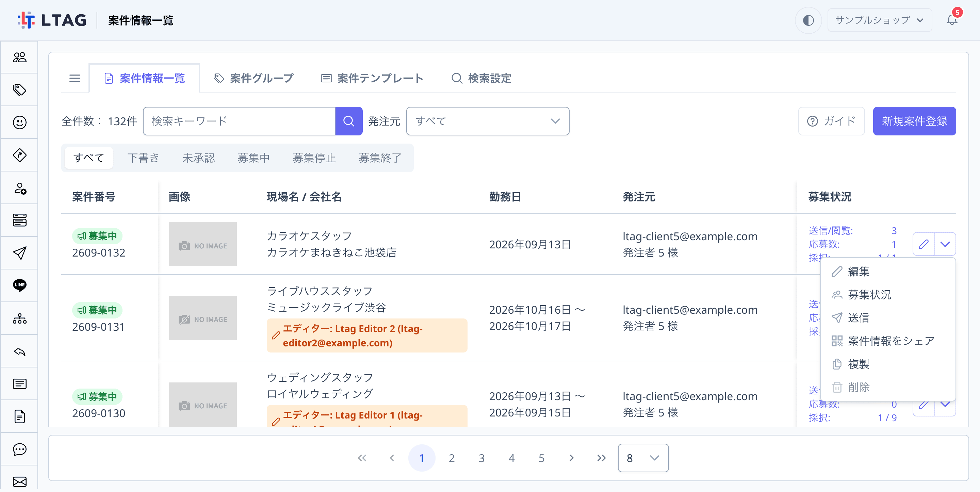Click the hamburger menu icon beside tabs
Viewport: 980px width, 492px height.
pyautogui.click(x=75, y=78)
